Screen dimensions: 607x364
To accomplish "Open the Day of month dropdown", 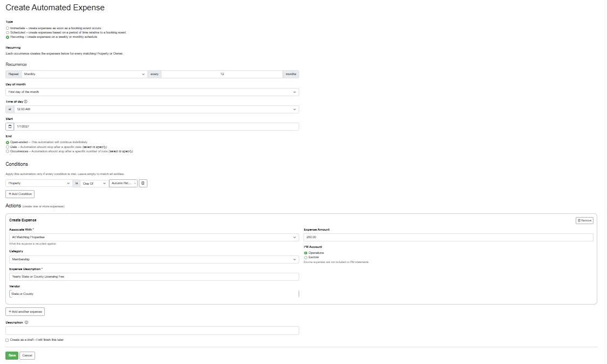I will [152, 92].
